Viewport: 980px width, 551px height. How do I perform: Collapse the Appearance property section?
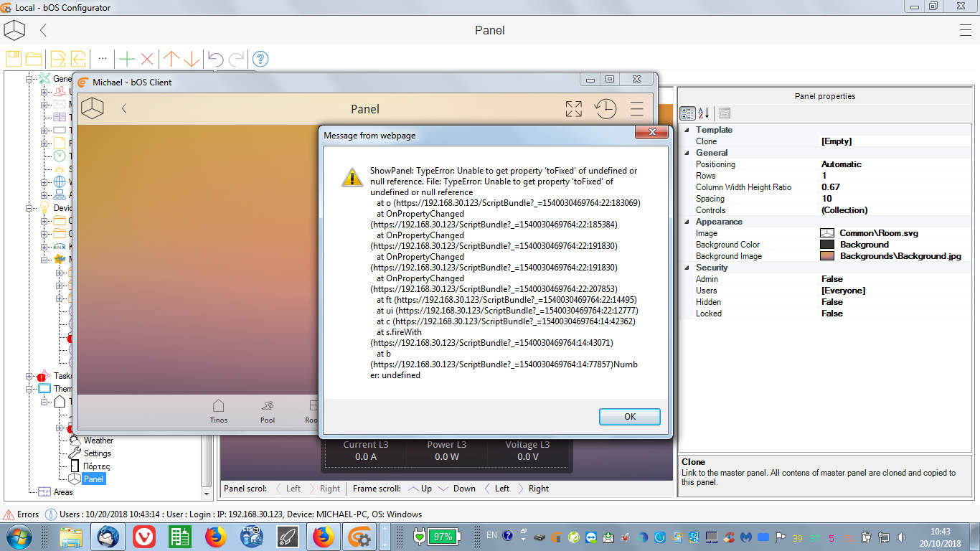[687, 222]
